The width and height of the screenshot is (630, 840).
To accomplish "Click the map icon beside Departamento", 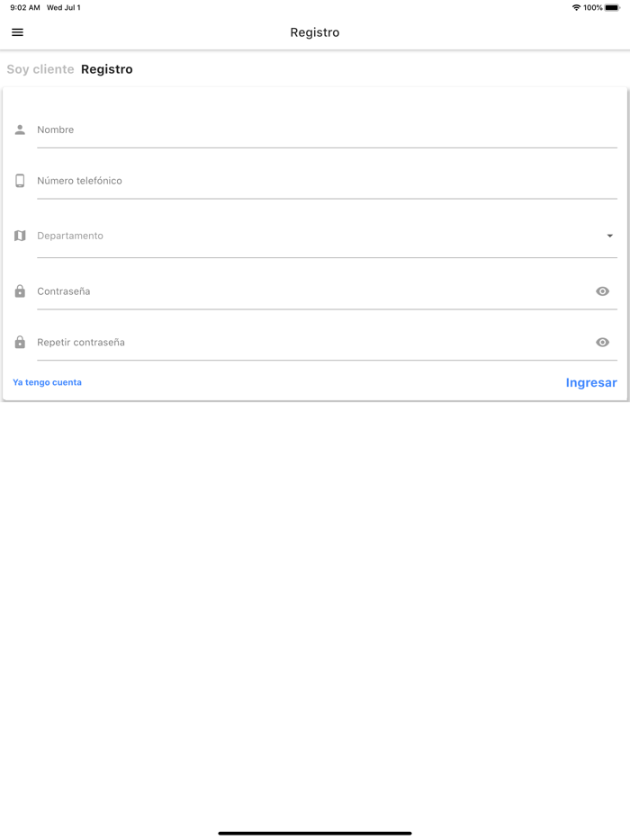I will (20, 236).
